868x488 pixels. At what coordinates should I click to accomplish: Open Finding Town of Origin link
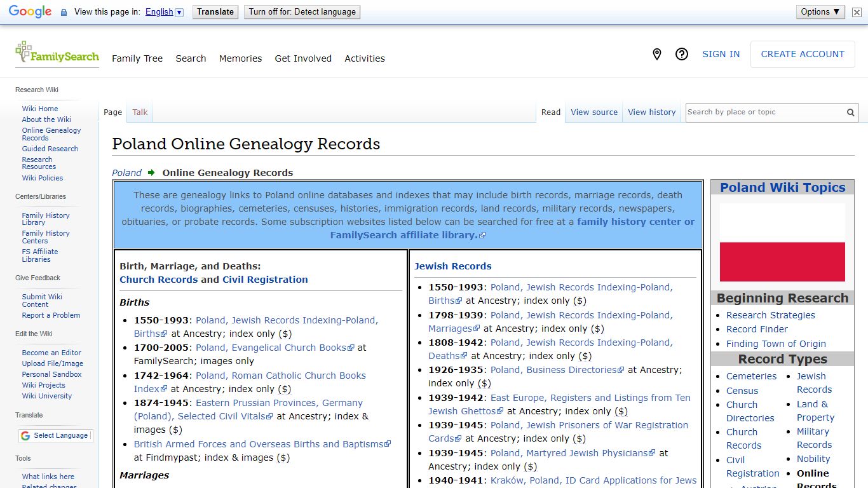point(776,344)
